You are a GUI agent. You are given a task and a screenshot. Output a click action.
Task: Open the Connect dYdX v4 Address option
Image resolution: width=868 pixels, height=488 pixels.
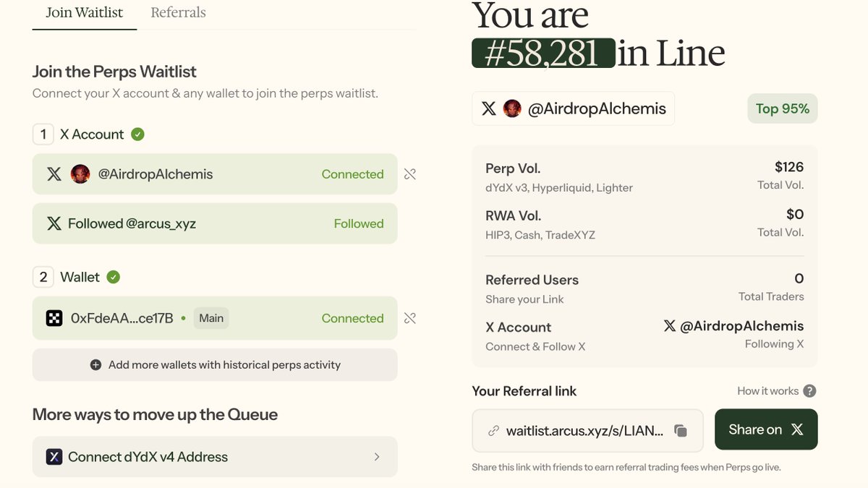tap(215, 457)
